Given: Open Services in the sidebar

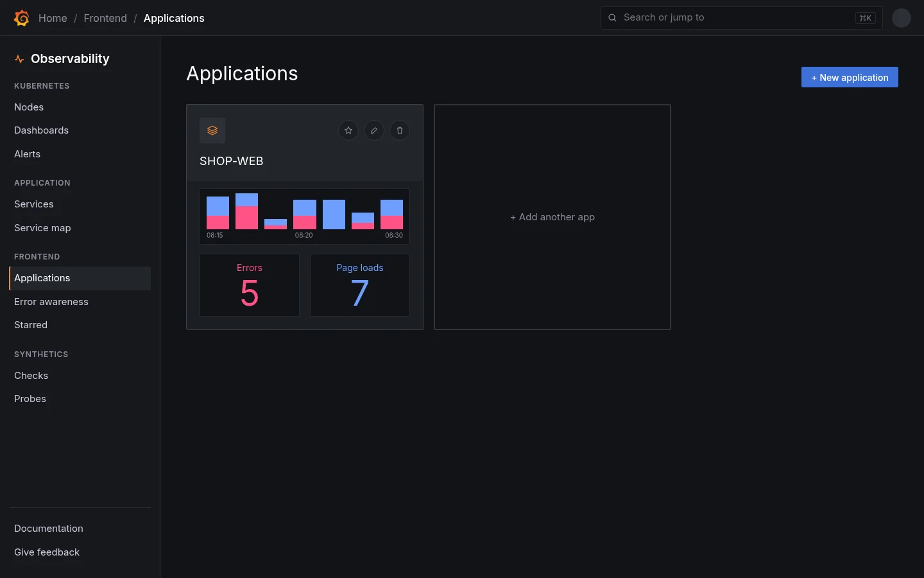Looking at the screenshot, I should tap(80, 204).
